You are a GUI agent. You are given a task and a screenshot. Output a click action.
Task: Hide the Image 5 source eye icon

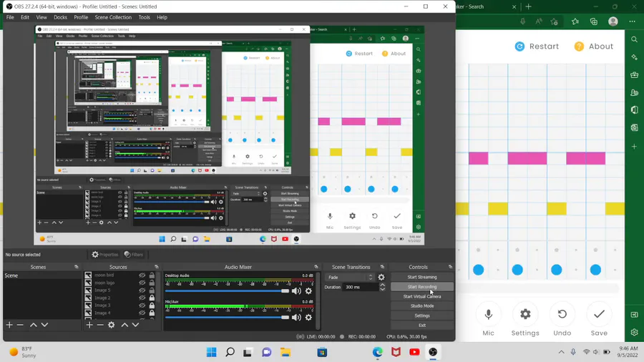coord(142,290)
